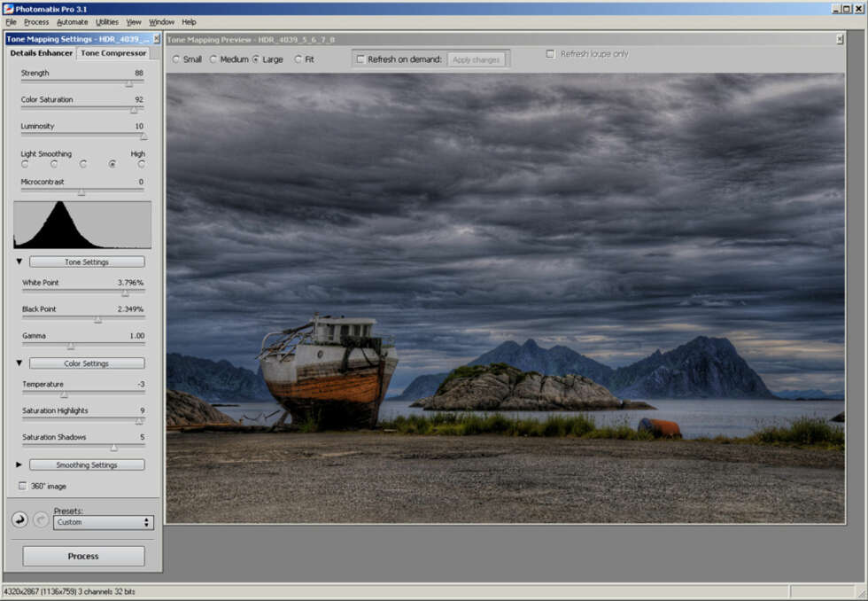Click the Color Saturation value 92

pyautogui.click(x=139, y=99)
